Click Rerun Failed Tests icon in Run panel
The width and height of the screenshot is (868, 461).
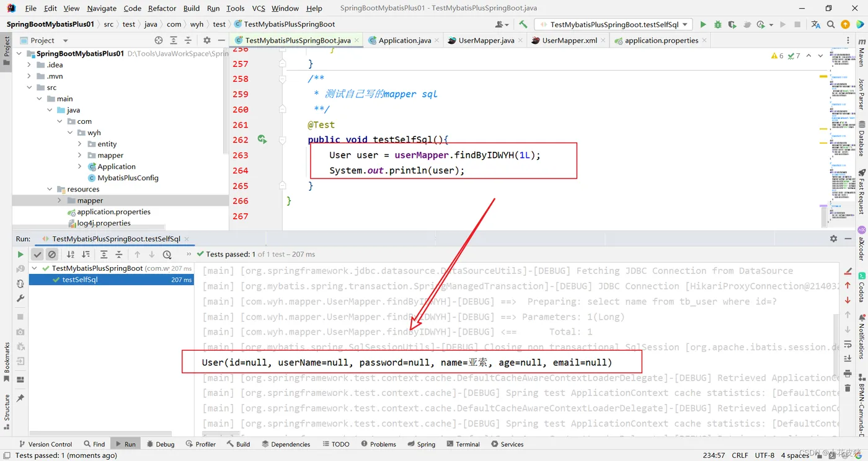(x=20, y=269)
